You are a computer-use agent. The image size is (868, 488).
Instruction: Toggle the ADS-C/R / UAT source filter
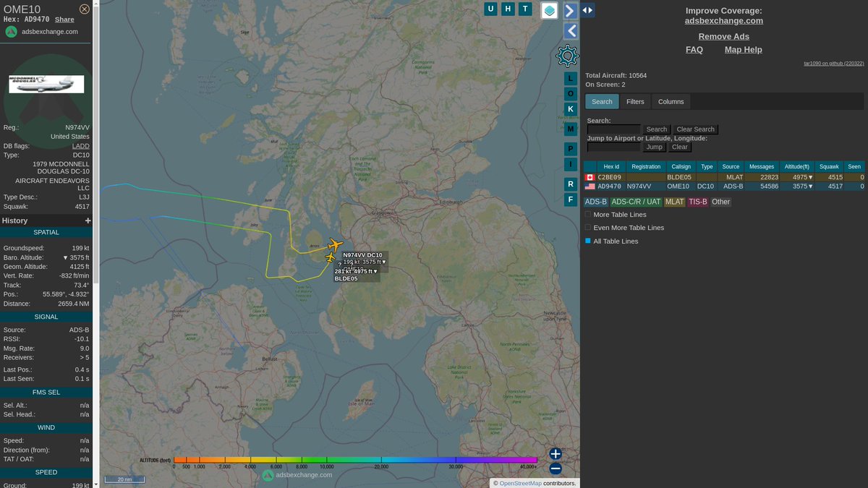636,202
